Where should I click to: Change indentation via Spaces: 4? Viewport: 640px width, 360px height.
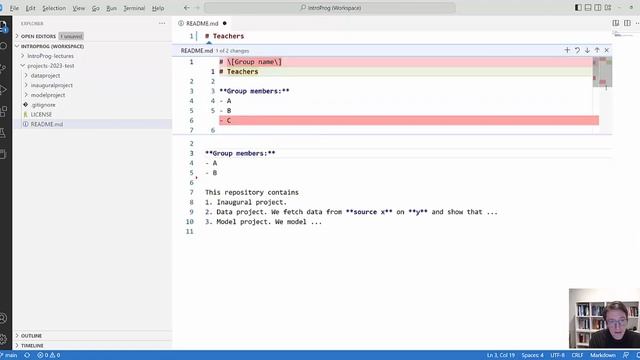pos(532,355)
